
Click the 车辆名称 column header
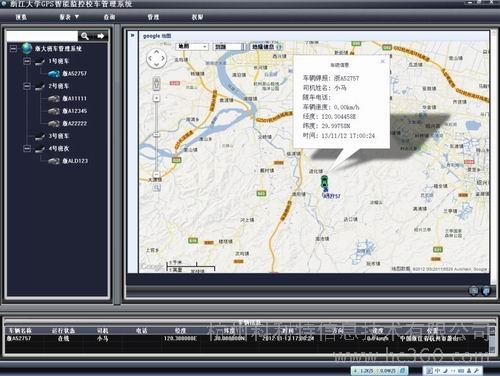[20, 331]
